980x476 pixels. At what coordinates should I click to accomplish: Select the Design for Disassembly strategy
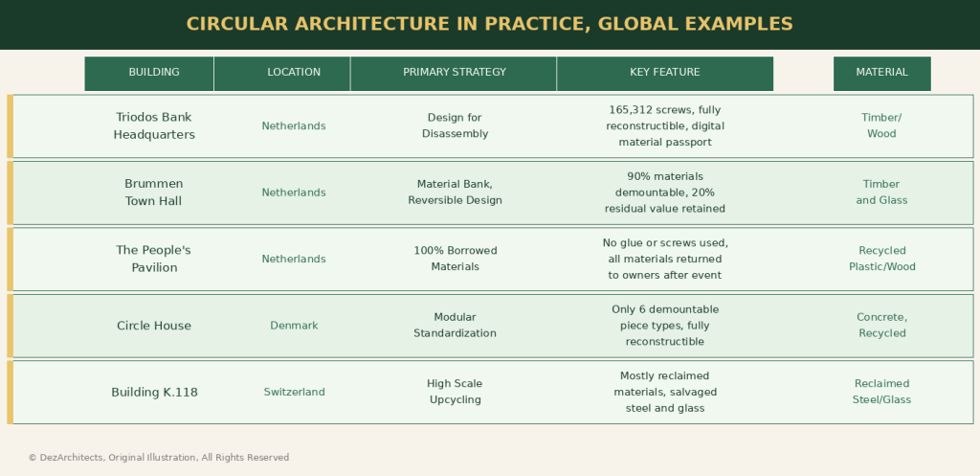point(455,125)
